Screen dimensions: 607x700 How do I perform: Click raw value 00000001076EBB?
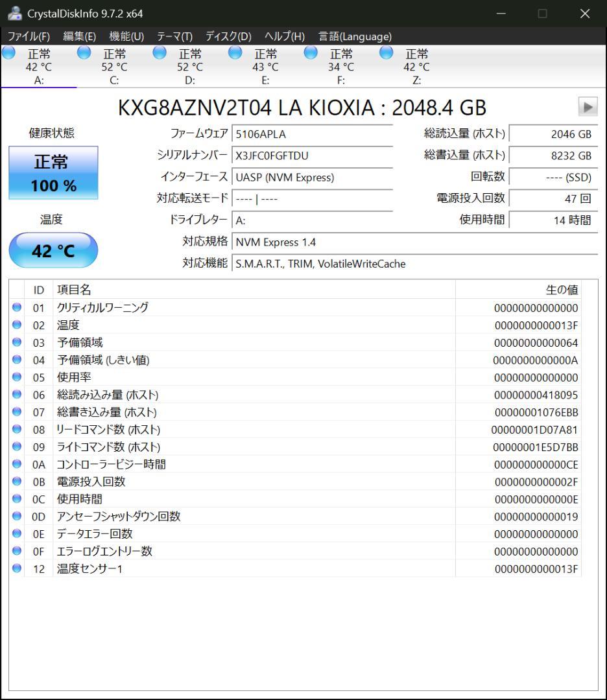[536, 412]
